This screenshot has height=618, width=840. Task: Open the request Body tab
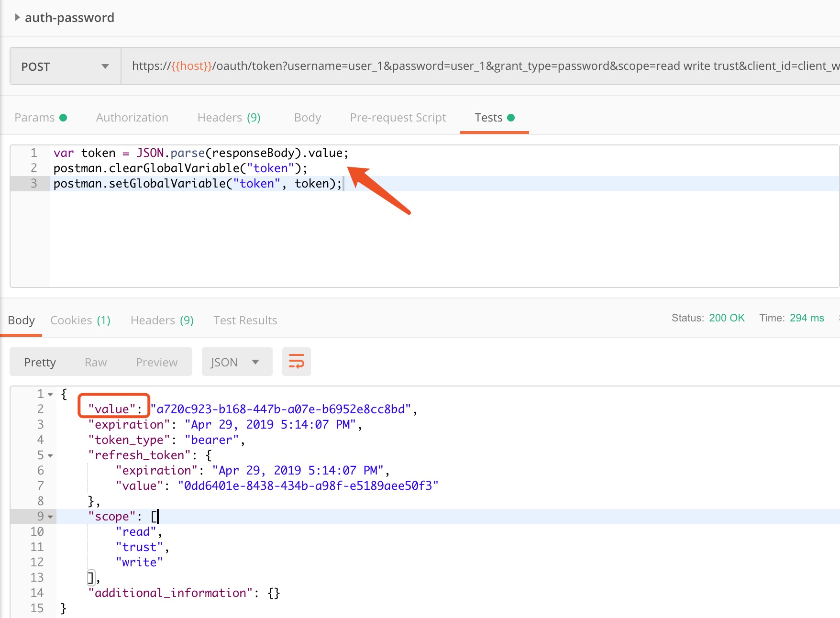click(x=308, y=118)
